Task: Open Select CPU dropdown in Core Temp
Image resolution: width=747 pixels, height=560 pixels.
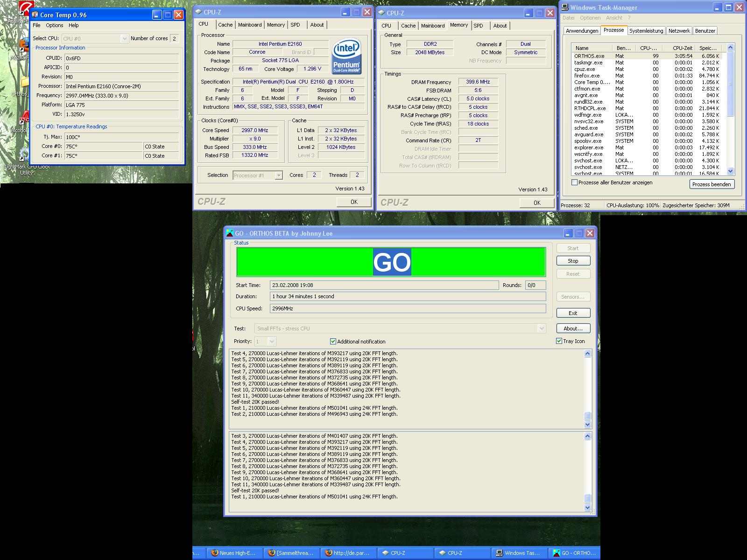Action: (x=95, y=38)
